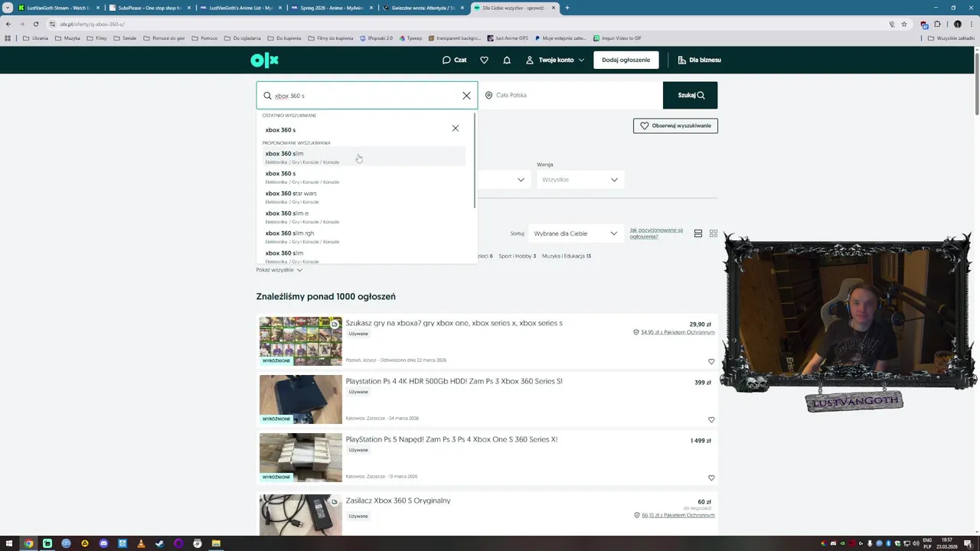Open the browser extensions puzzle icon
The image size is (980, 551).
(937, 24)
